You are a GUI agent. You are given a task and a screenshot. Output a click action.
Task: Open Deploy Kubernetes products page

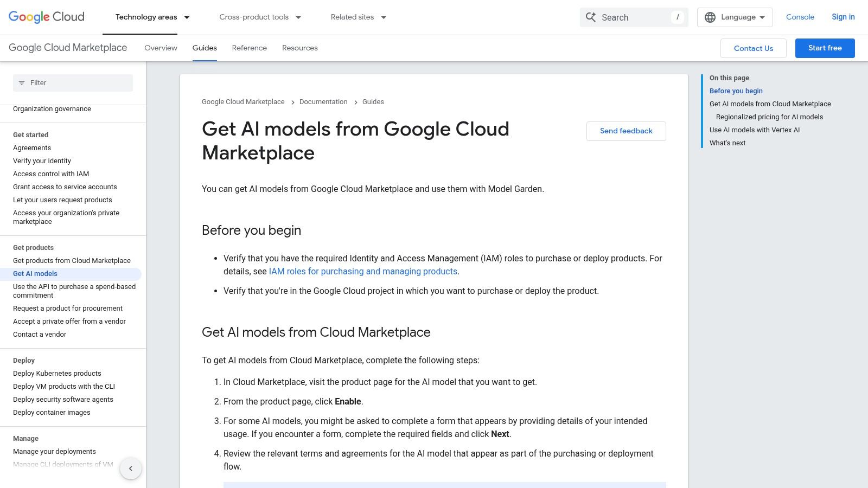[x=57, y=373]
